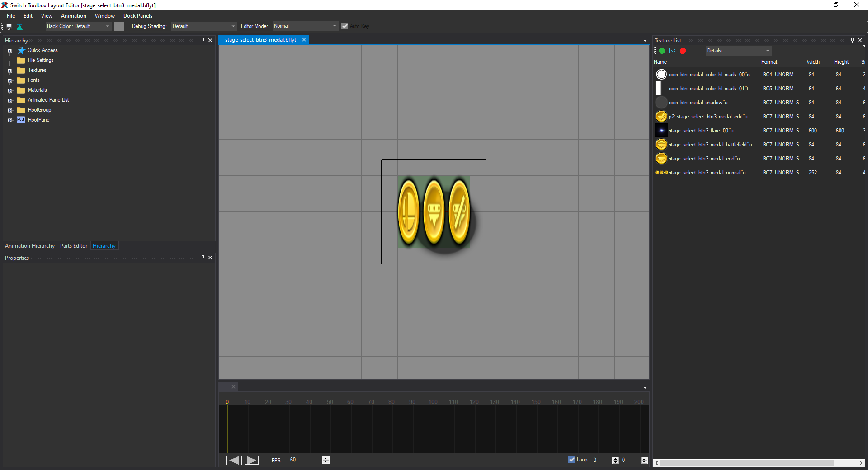Click the File Settings folder icon
Image resolution: width=868 pixels, height=470 pixels.
(x=21, y=60)
